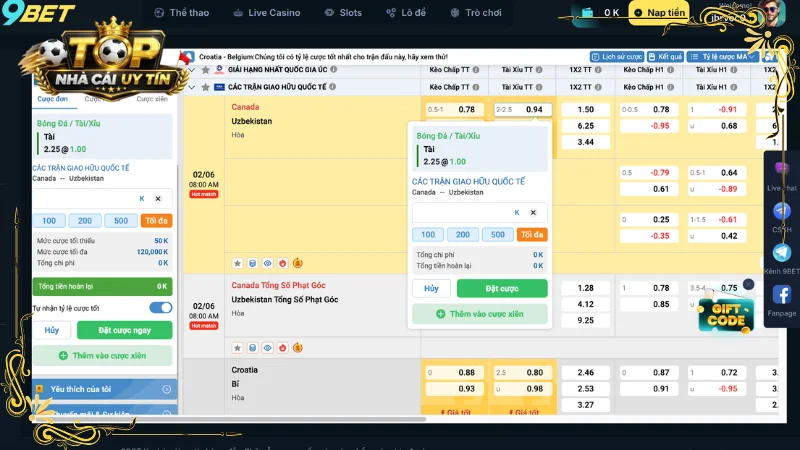This screenshot has height=450, width=800.
Task: Open the Thể thao menu
Action: [x=182, y=13]
